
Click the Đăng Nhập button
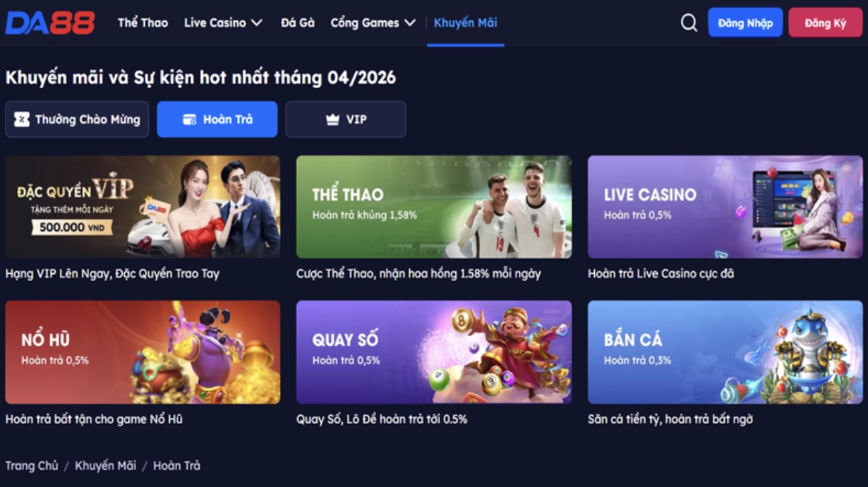click(745, 23)
